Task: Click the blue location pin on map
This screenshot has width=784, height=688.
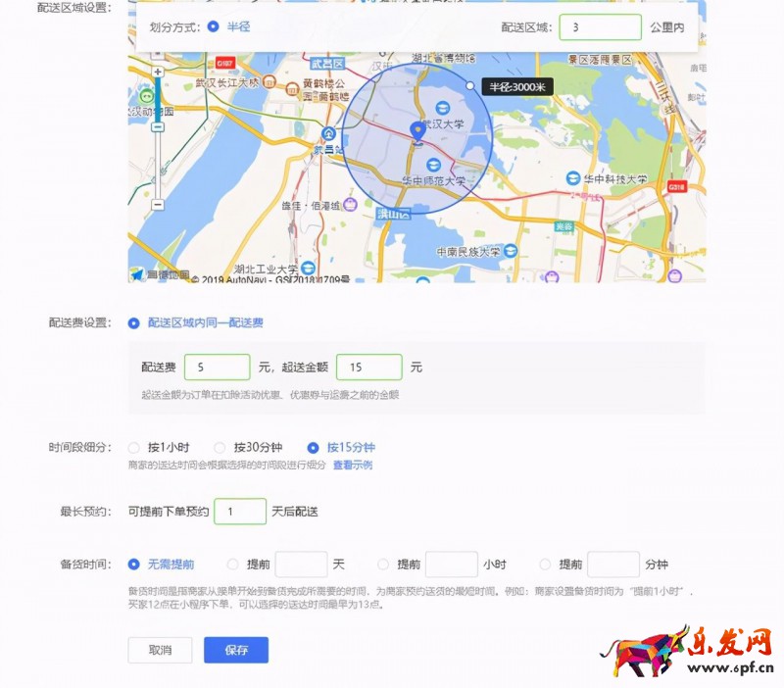Action: (x=416, y=129)
